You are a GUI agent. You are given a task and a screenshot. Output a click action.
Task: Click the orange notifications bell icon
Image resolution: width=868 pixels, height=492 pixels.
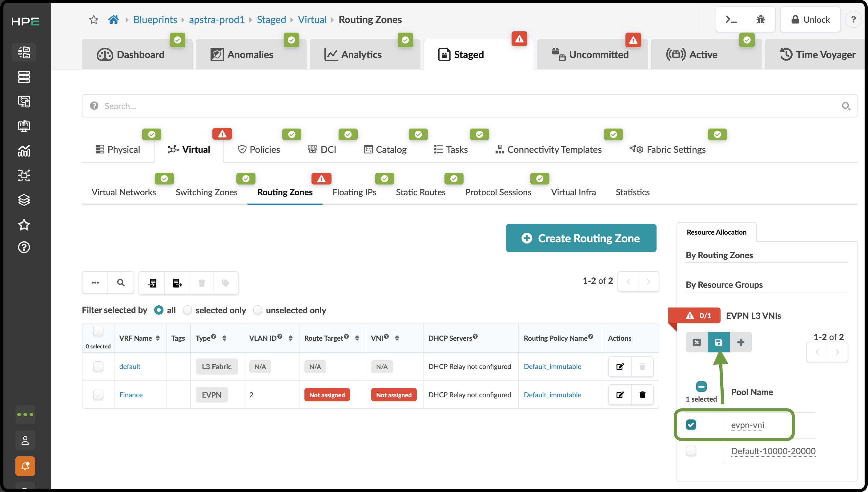coord(25,466)
